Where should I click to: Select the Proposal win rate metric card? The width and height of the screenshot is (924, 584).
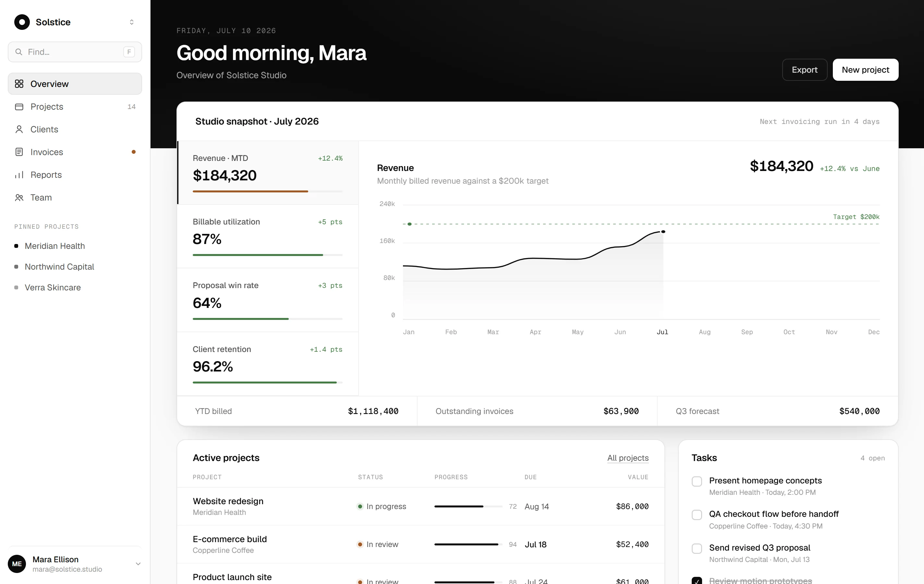(268, 300)
